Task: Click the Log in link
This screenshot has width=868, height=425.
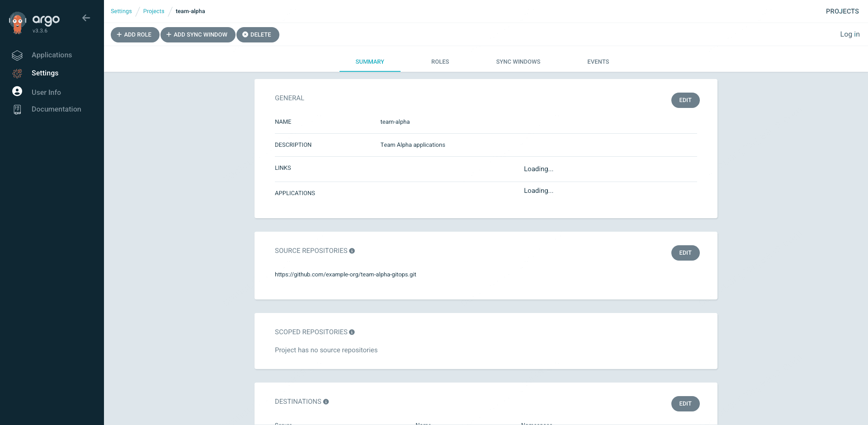Action: 849,34
